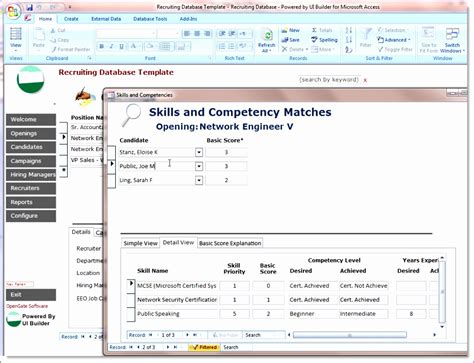
Task: Switch to Basic Score Explanation tab
Action: coord(230,243)
